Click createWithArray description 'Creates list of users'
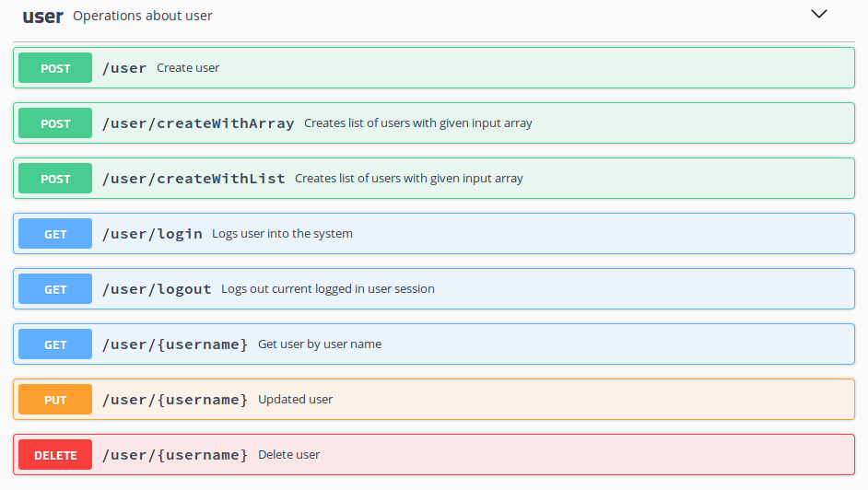 [x=418, y=122]
